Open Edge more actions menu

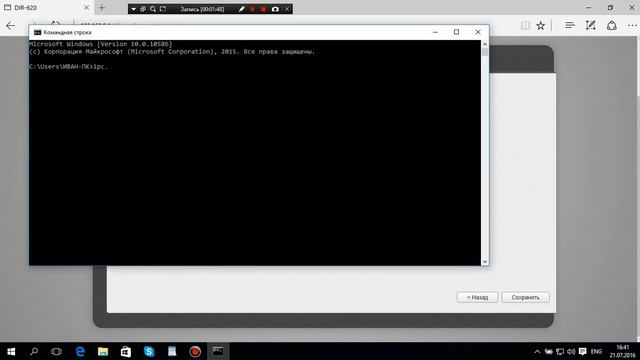pyautogui.click(x=632, y=26)
